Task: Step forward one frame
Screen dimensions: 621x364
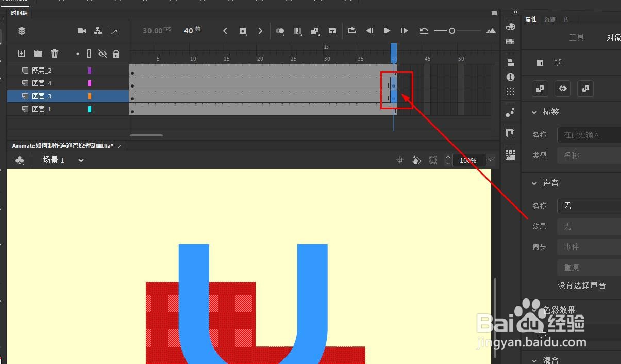Action: click(x=405, y=31)
